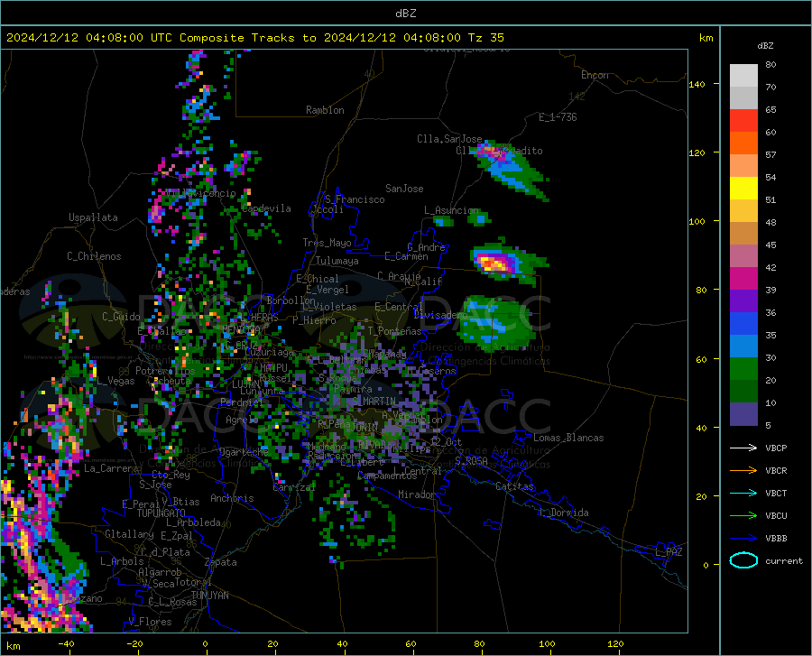Click the E_1-736 label
The width and height of the screenshot is (812, 656).
[558, 117]
